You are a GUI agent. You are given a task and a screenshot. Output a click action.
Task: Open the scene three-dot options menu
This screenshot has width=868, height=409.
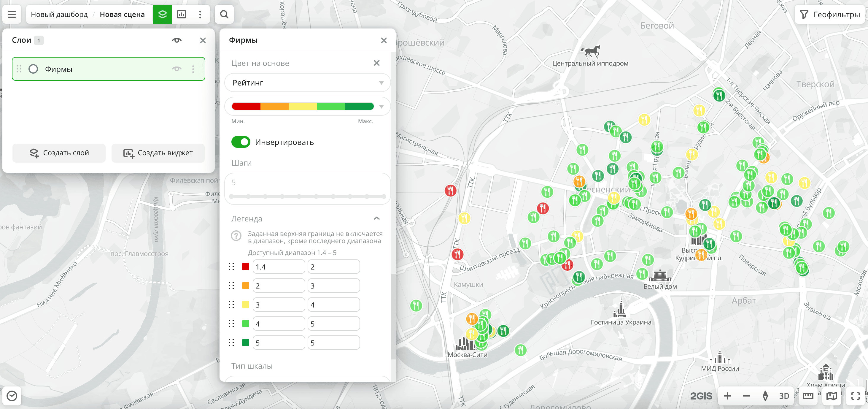click(200, 14)
